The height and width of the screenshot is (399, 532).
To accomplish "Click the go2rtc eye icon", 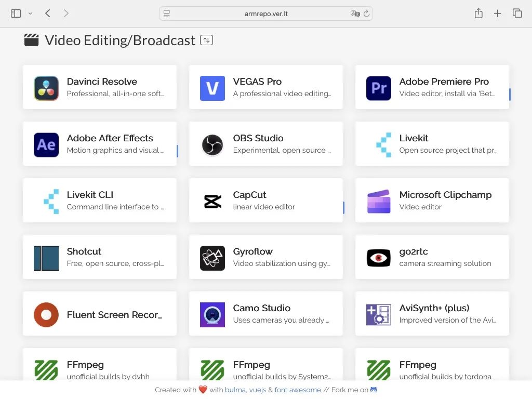I will (379, 258).
